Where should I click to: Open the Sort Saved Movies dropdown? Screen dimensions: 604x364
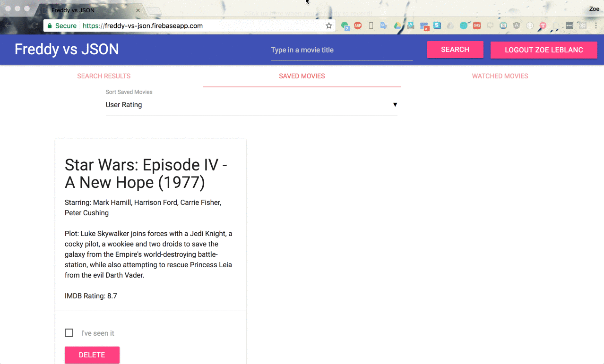(251, 105)
